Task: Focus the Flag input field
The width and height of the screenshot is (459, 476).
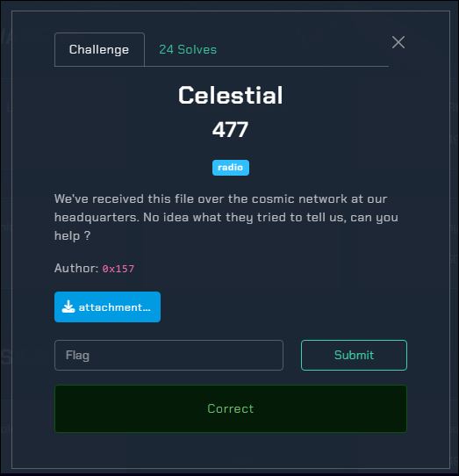Action: tap(169, 355)
